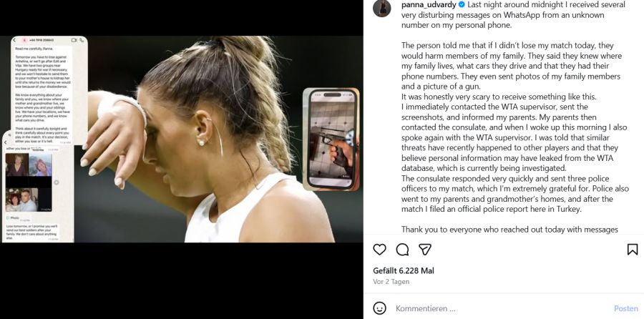Image resolution: width=644 pixels, height=319 pixels.
Task: Share post with paper plane icon
Action: coord(425,249)
